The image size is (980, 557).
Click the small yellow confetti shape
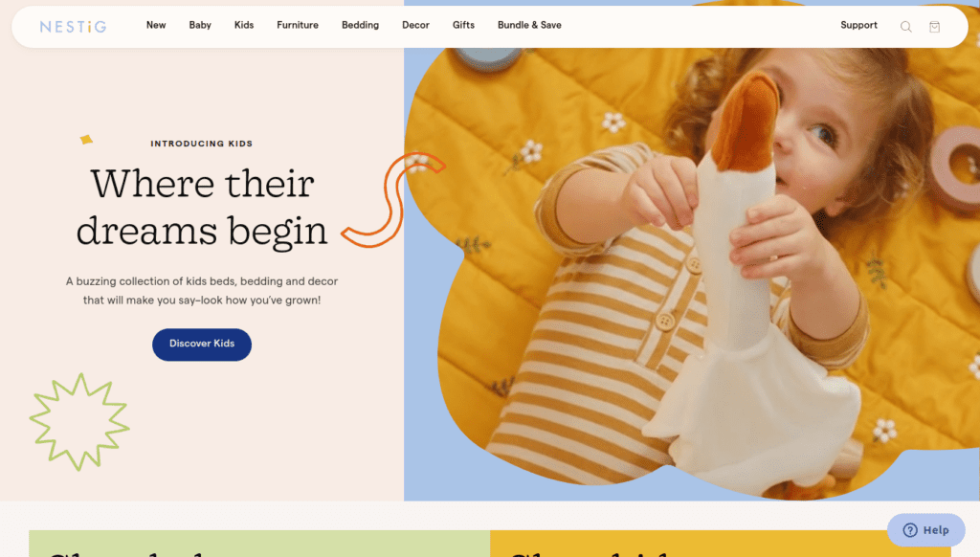pos(86,140)
